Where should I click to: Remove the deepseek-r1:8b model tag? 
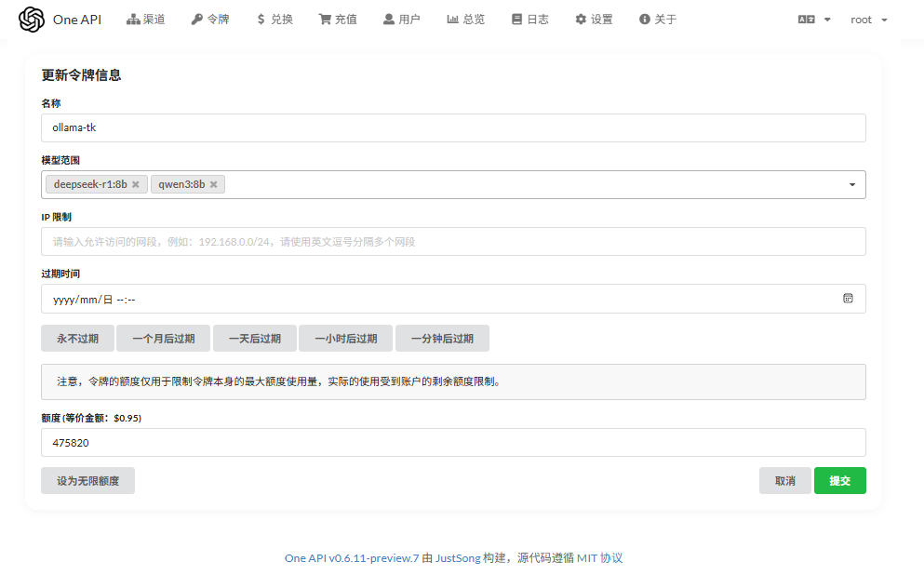coord(136,184)
